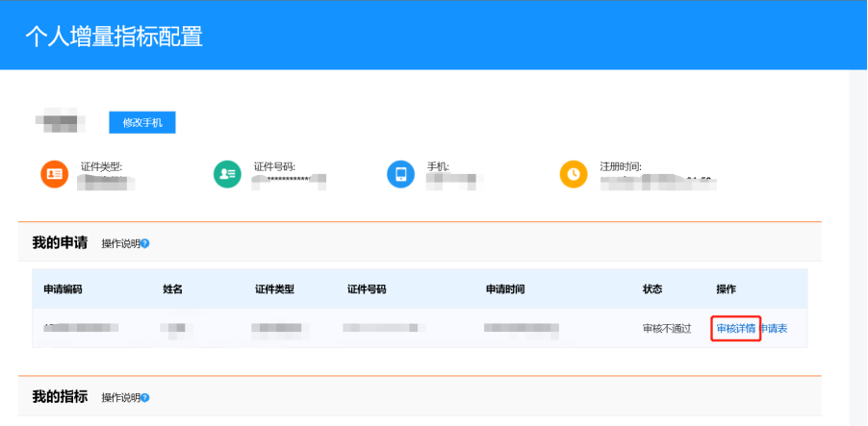Click the 修改手机 button
The width and height of the screenshot is (868, 426).
pos(141,123)
